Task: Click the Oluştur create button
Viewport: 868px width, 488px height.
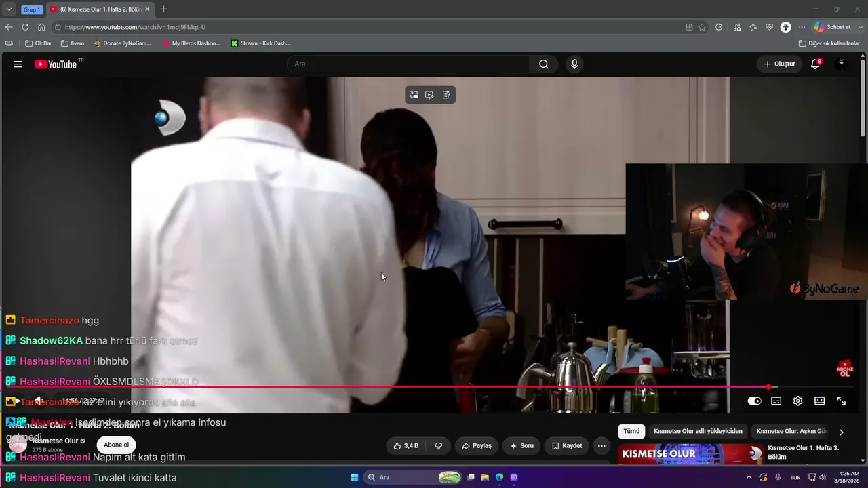Action: pyautogui.click(x=780, y=64)
